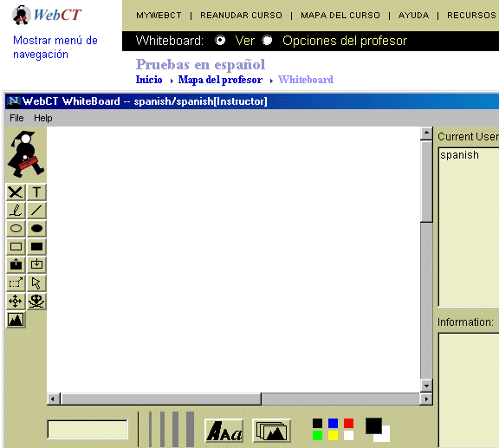This screenshot has height=448, width=499.
Task: Select Opciones del profesor radio button
Action: tap(267, 41)
